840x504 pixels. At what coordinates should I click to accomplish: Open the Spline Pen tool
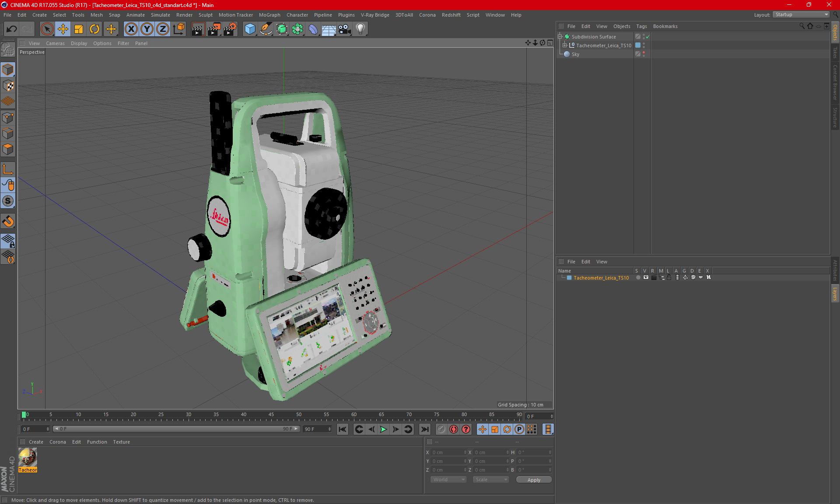pos(266,29)
